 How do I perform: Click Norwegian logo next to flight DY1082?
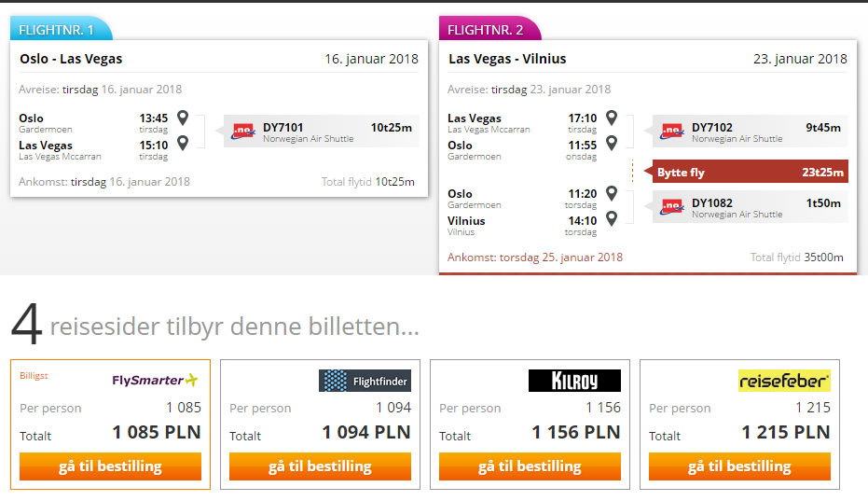coord(672,207)
